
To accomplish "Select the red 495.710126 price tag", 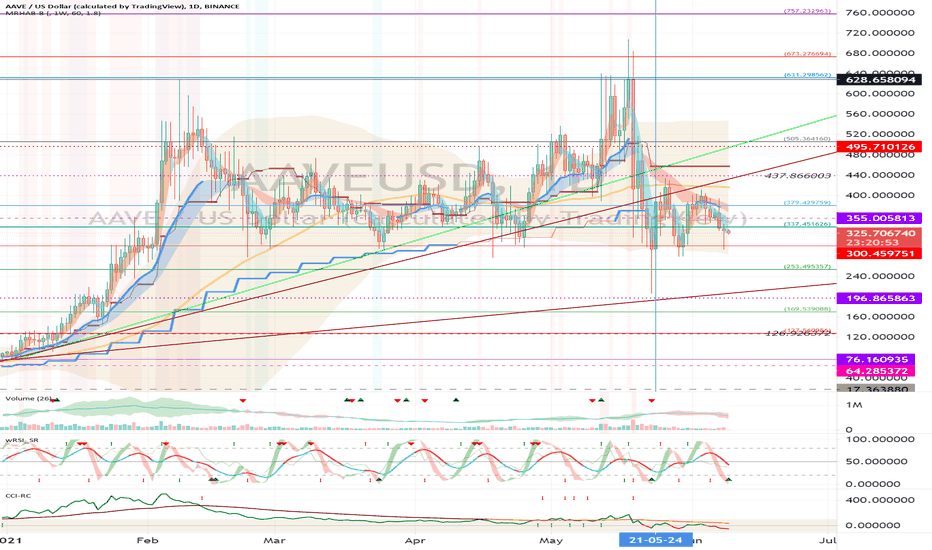I will pyautogui.click(x=879, y=146).
